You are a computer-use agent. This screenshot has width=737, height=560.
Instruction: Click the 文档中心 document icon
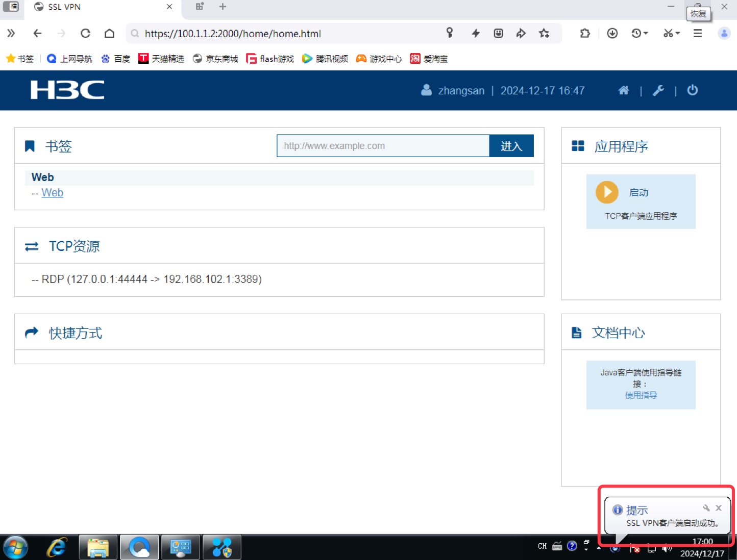point(576,333)
